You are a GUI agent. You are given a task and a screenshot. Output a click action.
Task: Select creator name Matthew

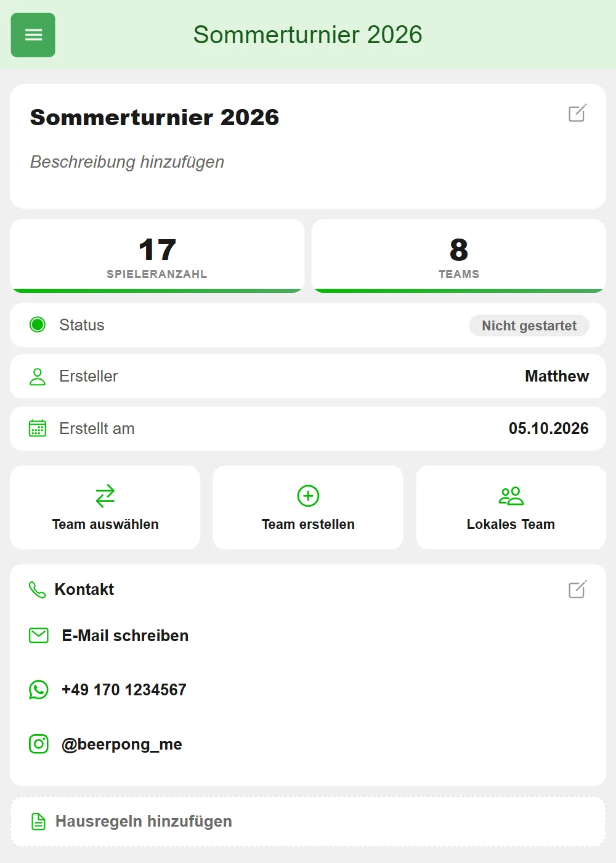(x=557, y=376)
